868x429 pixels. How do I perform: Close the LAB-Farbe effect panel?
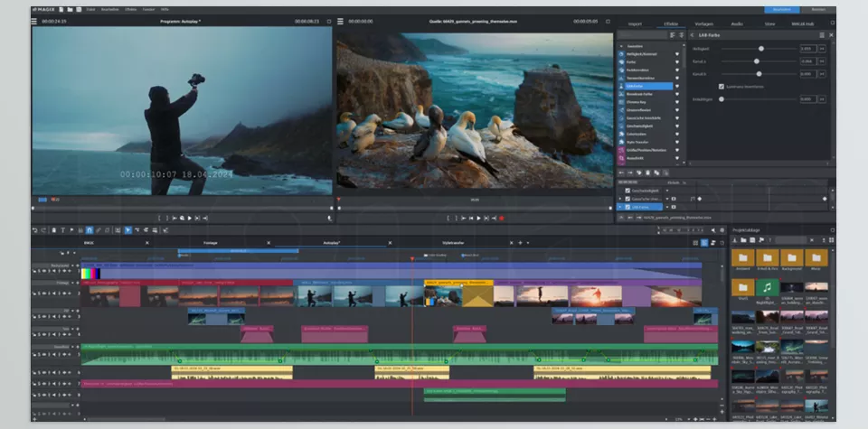coord(831,35)
